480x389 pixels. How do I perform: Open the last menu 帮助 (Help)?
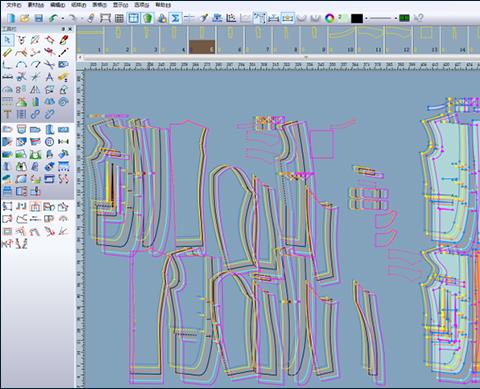[163, 5]
